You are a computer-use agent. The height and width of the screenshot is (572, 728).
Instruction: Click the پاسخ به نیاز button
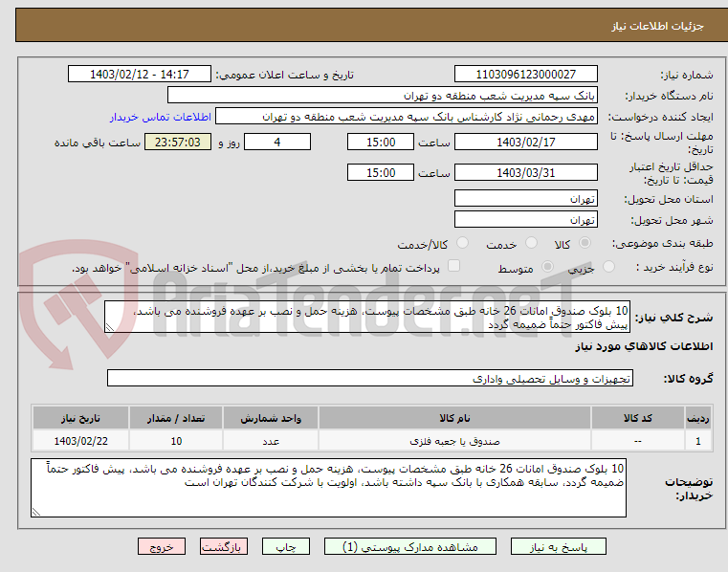pyautogui.click(x=559, y=546)
